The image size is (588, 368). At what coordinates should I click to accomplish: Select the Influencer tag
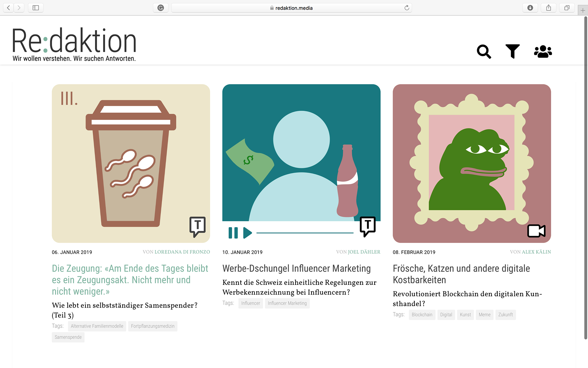[x=251, y=303]
